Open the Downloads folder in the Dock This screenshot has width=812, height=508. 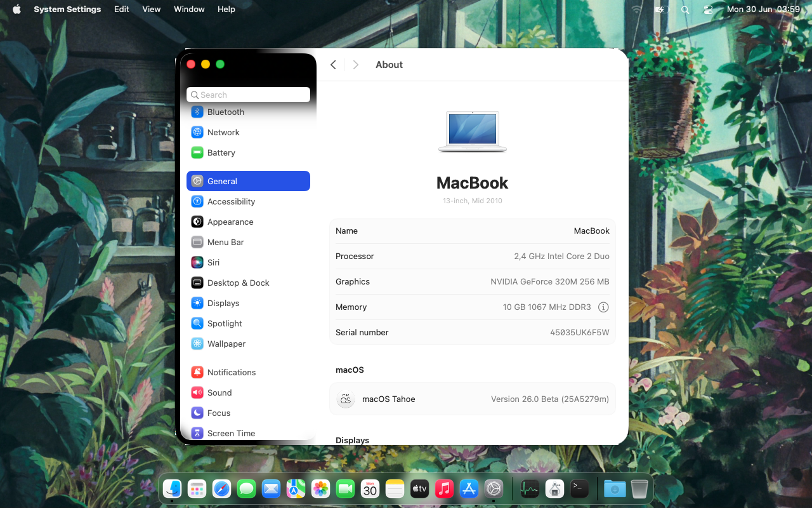coord(615,488)
